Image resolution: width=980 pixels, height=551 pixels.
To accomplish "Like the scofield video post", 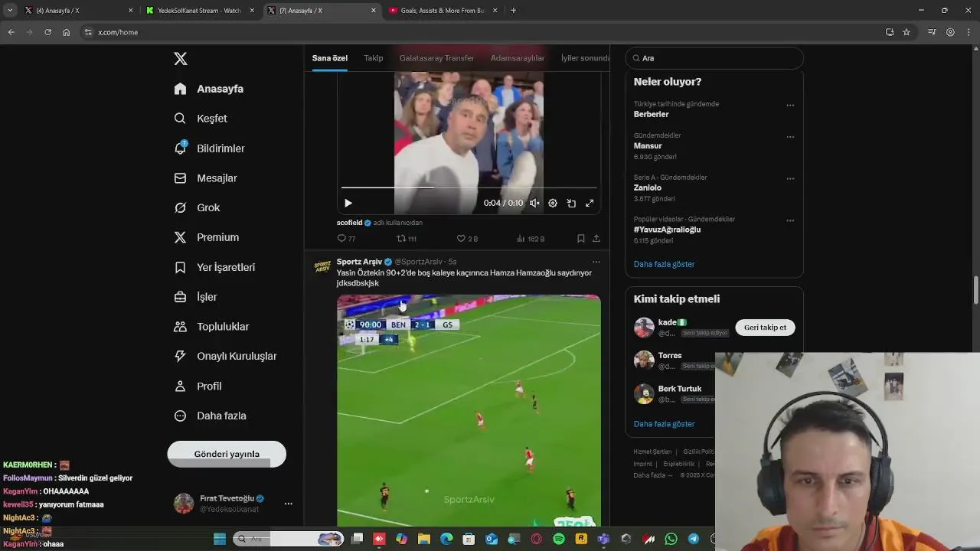I will tap(467, 239).
